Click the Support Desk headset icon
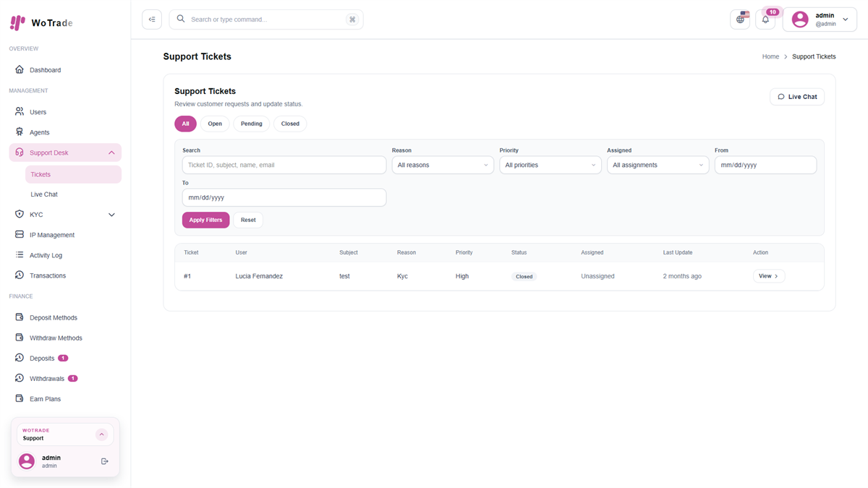Image resolution: width=868 pixels, height=488 pixels. click(x=20, y=153)
